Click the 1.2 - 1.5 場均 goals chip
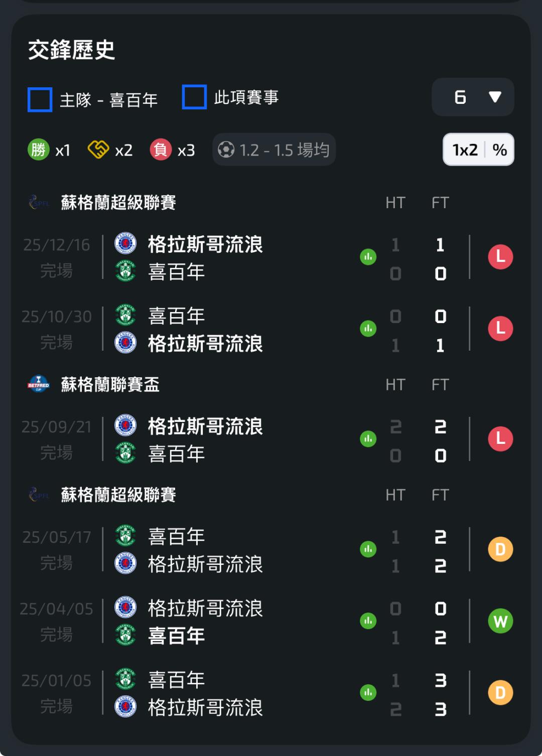The width and height of the screenshot is (542, 756). [274, 149]
